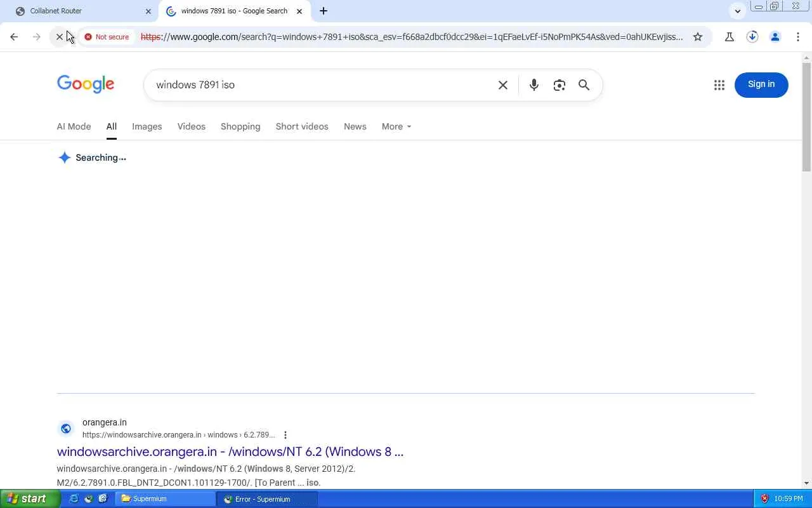Open the browser three-dot menu
Image resolution: width=812 pixels, height=508 pixels.
click(798, 37)
